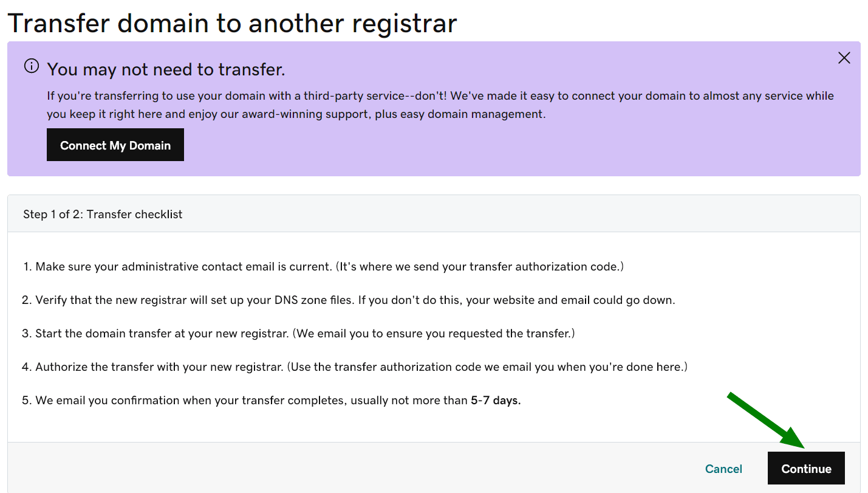Click the green arrow pointing to Continue
868x493 pixels.
point(767,421)
